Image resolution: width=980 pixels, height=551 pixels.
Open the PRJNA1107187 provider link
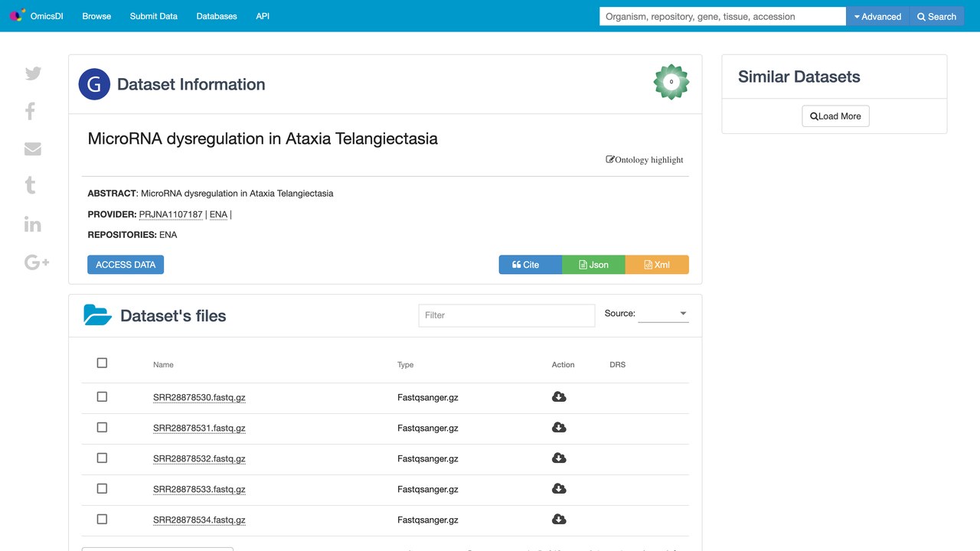tap(171, 214)
